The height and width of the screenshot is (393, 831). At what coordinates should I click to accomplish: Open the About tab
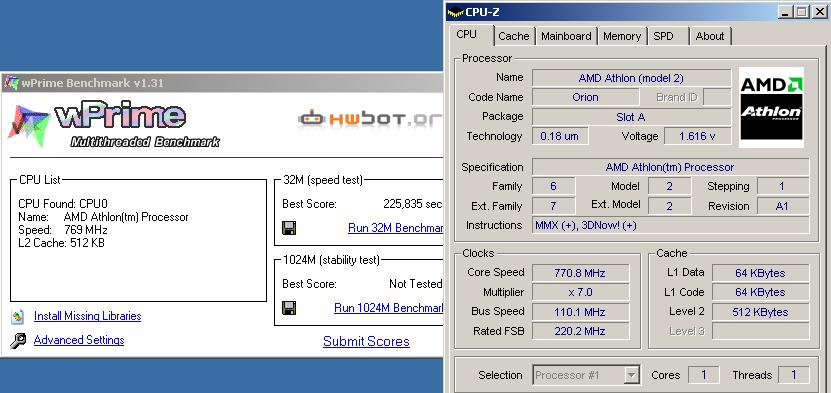(710, 37)
